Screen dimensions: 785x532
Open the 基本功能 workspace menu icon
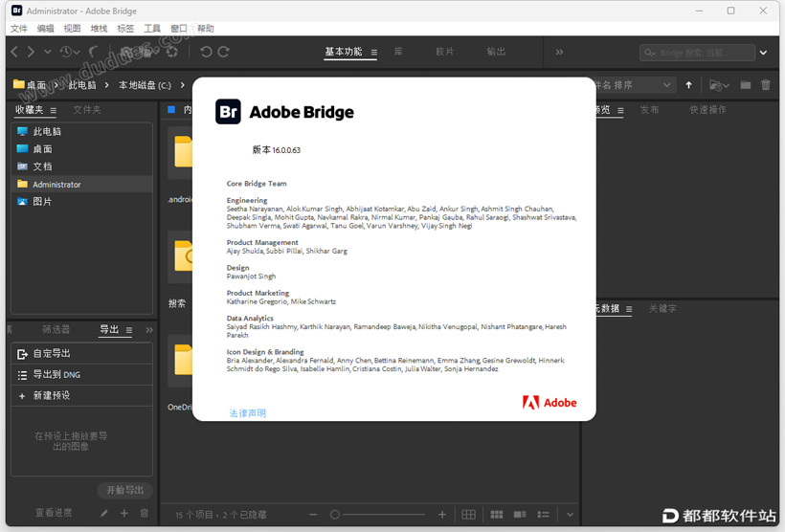(374, 52)
